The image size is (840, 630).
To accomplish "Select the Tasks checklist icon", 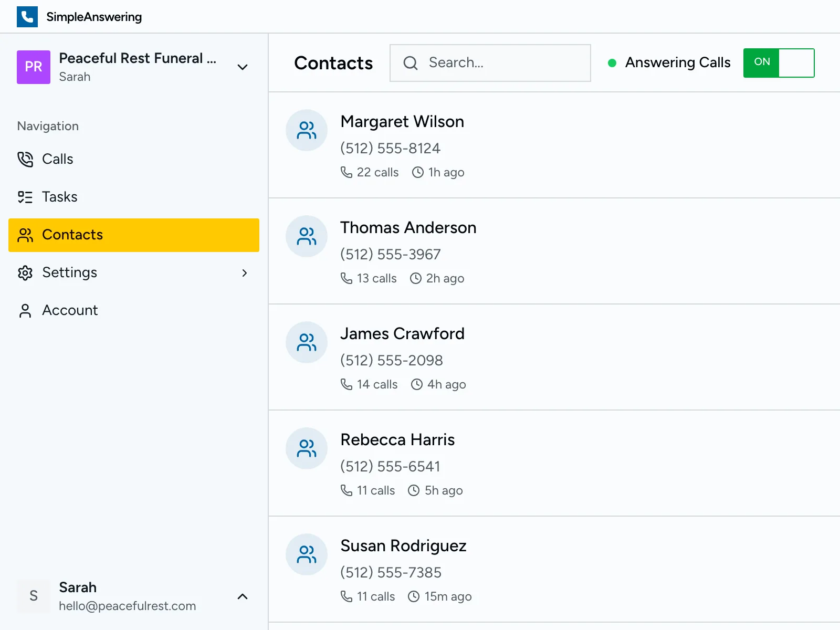I will (25, 197).
